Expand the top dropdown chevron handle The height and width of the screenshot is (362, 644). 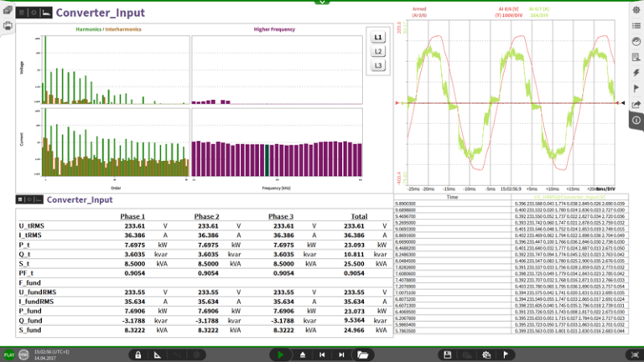[322, 3]
